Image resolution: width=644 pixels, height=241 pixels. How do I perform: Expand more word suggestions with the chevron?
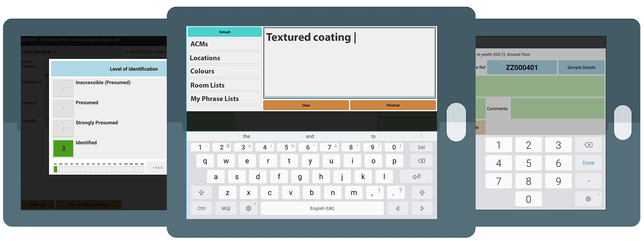click(421, 136)
